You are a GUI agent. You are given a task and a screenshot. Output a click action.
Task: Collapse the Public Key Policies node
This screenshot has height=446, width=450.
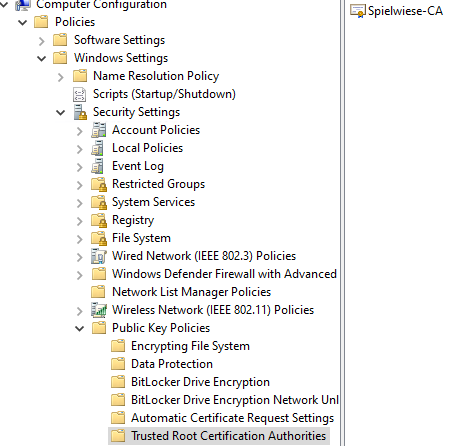tap(80, 329)
